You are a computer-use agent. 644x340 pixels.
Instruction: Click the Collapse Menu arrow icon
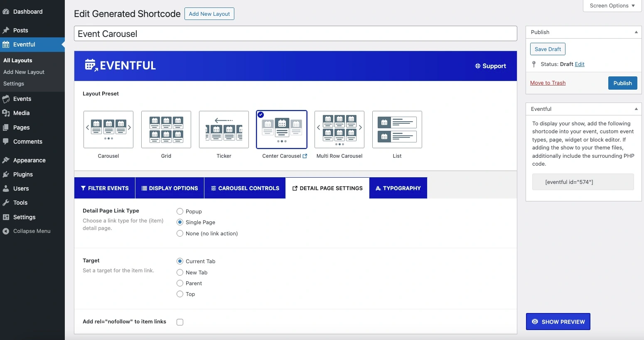[6, 231]
